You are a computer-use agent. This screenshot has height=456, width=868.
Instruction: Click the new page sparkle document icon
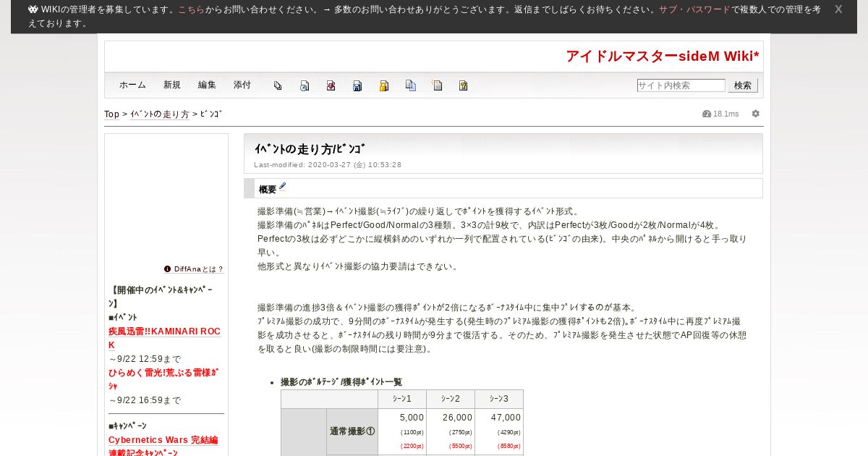tap(437, 85)
